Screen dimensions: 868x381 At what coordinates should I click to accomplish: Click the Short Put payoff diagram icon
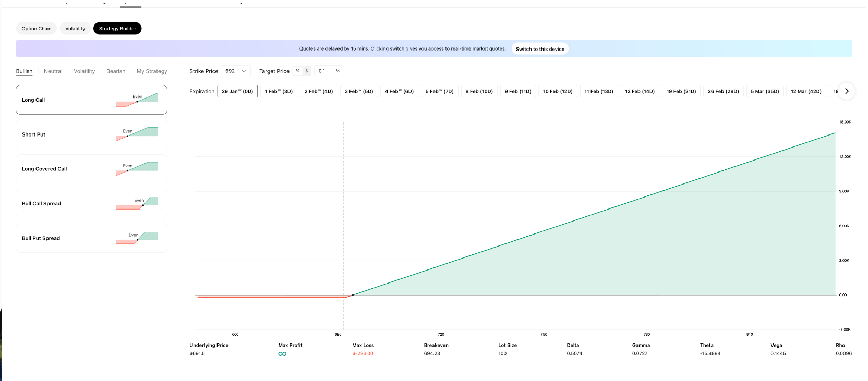(137, 134)
